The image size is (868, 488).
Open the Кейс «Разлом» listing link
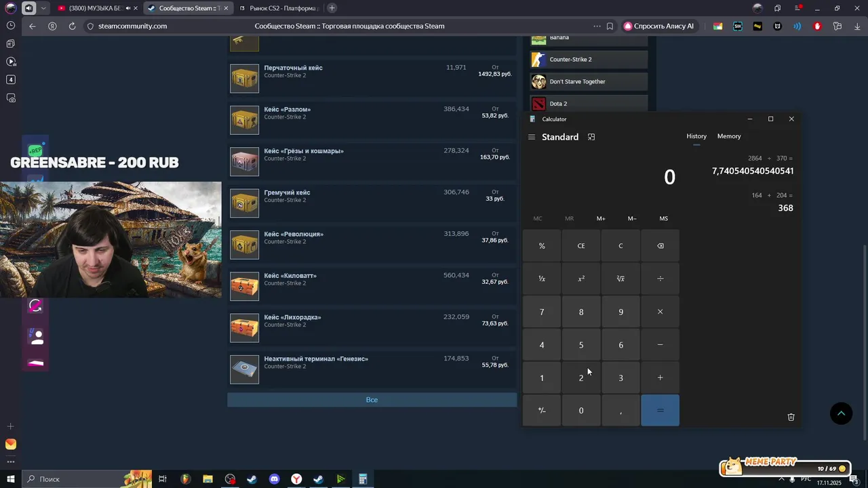287,110
